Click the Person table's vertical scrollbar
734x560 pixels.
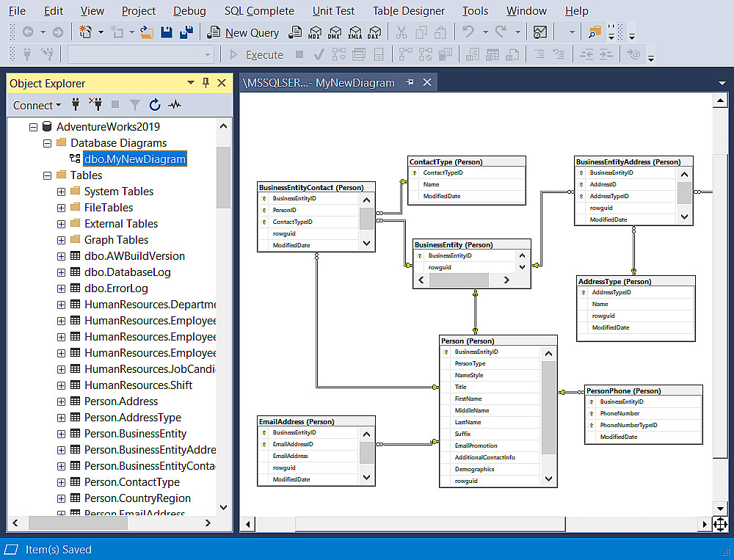(548, 407)
